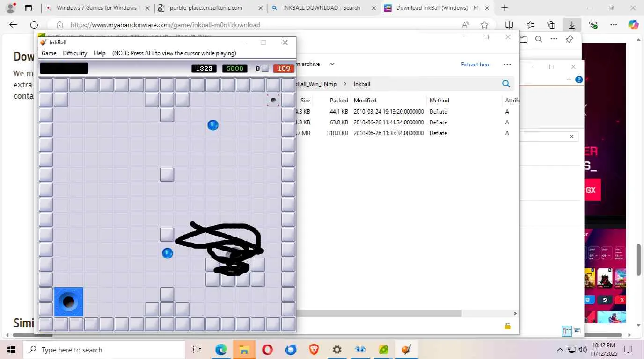Go back in the browser
The height and width of the screenshot is (359, 644).
[x=13, y=25]
